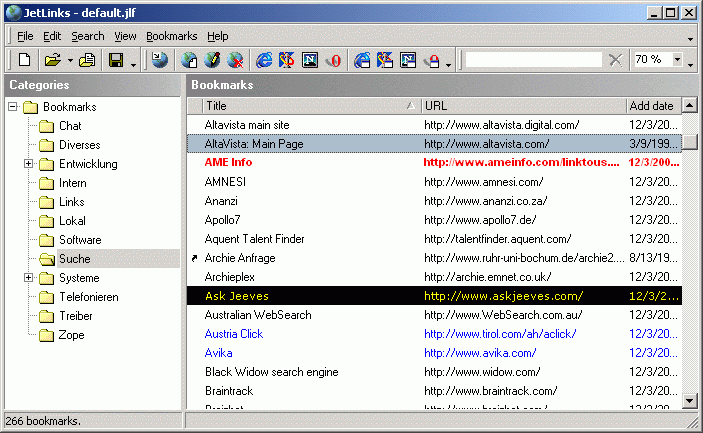Viewport: 703px width, 433px height.
Task: Click the quick search input field
Action: [534, 60]
